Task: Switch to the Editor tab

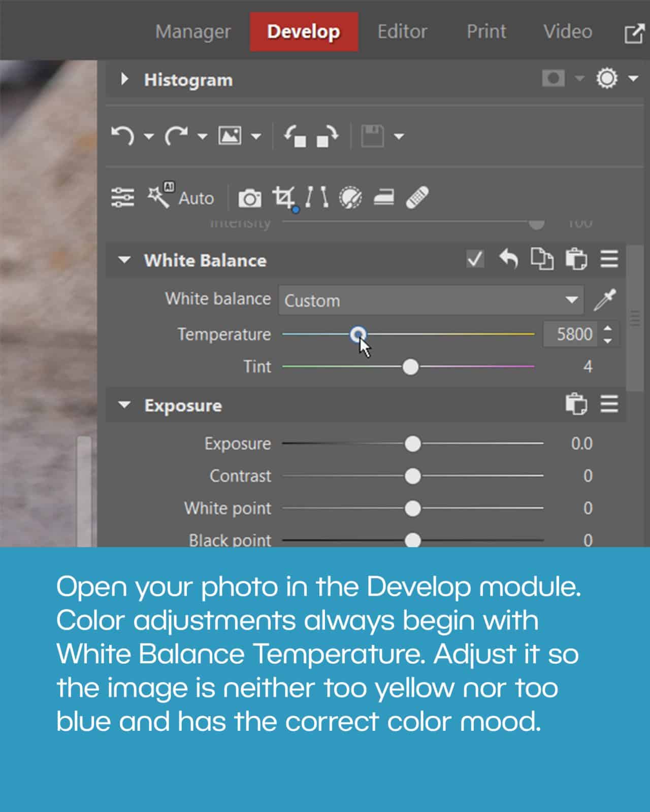Action: tap(402, 31)
